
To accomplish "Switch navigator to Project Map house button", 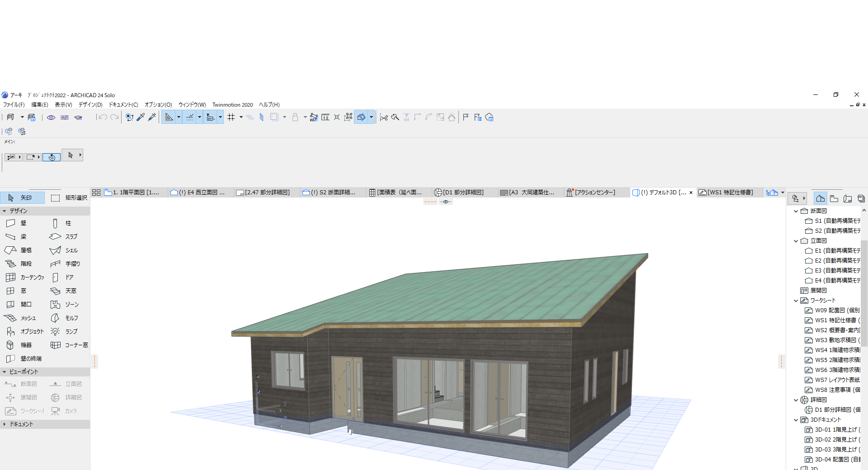I will [820, 198].
